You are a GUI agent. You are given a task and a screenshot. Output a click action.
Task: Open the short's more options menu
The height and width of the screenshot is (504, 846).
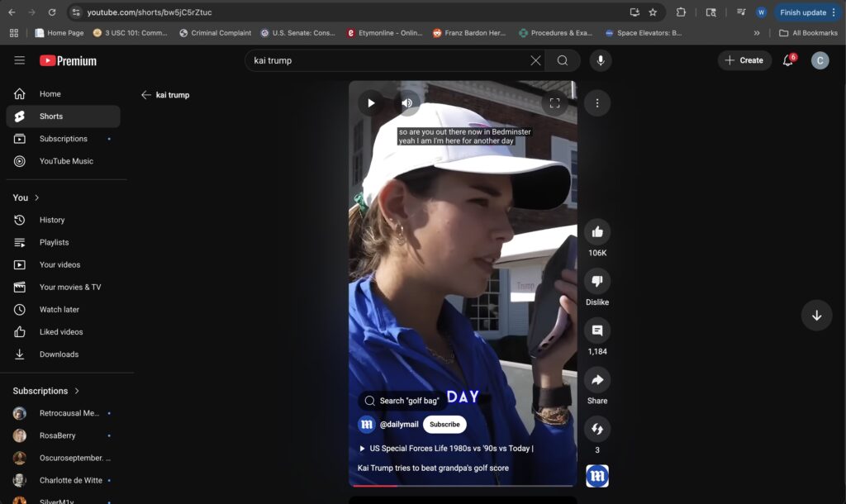[x=596, y=103]
